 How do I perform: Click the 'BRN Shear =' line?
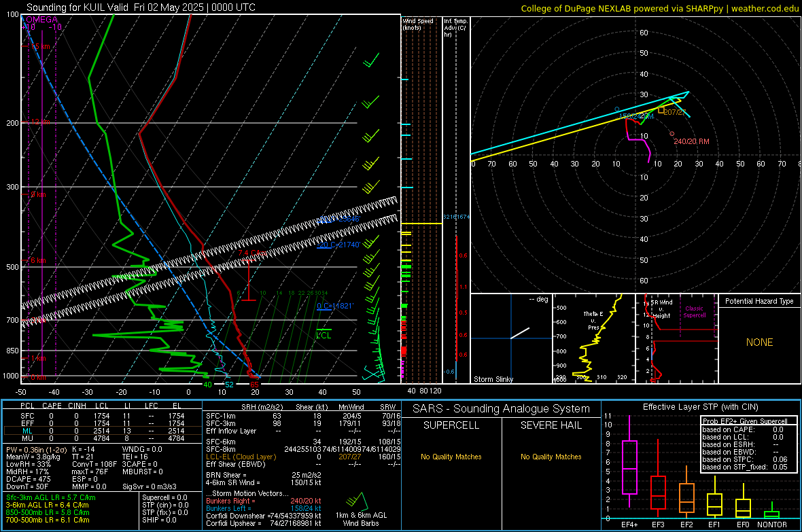(264, 475)
